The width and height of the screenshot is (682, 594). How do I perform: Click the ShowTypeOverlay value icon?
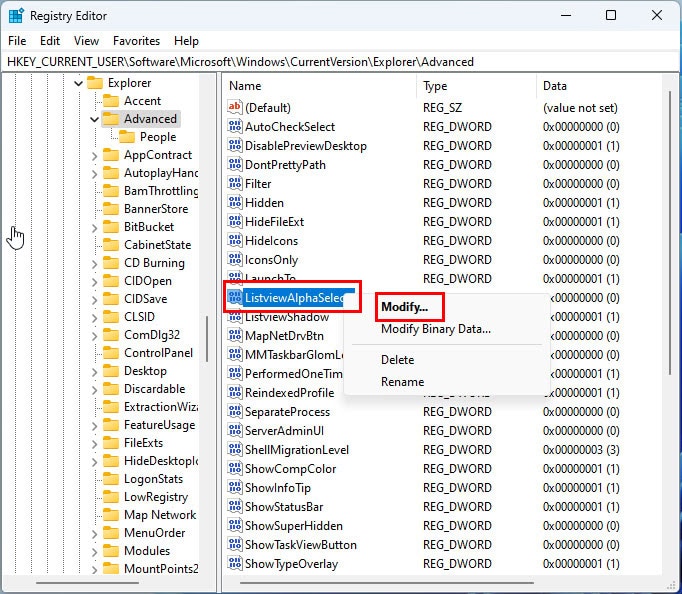pyautogui.click(x=235, y=564)
